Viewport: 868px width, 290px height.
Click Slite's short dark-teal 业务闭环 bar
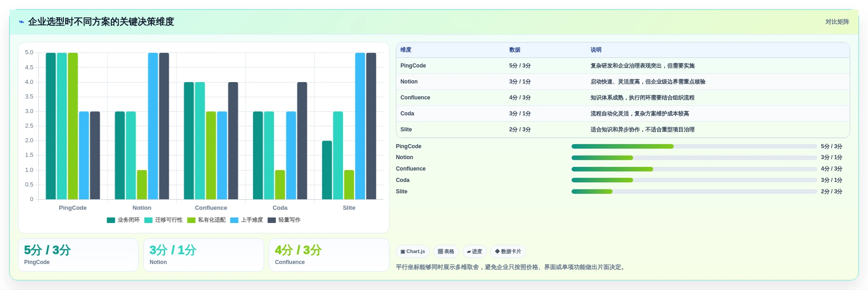[x=327, y=170]
